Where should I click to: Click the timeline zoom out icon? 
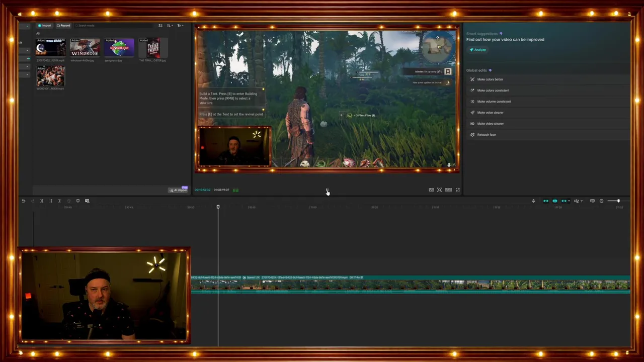click(x=601, y=201)
